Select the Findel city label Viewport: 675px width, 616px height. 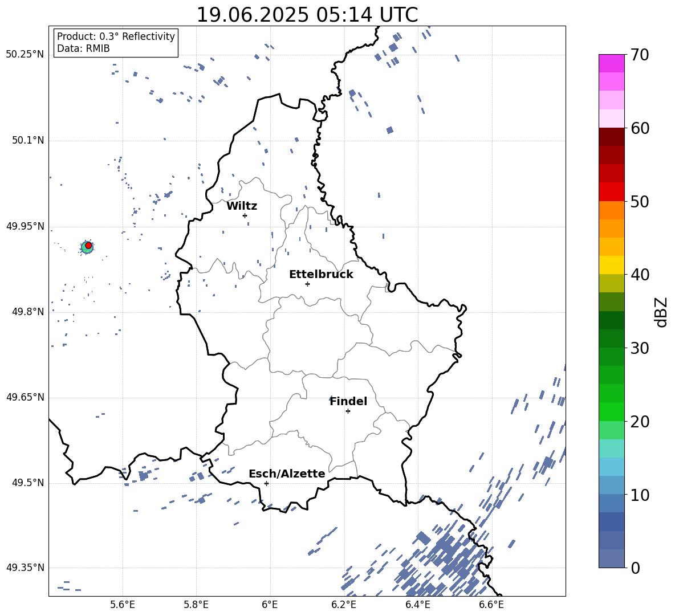pos(348,401)
